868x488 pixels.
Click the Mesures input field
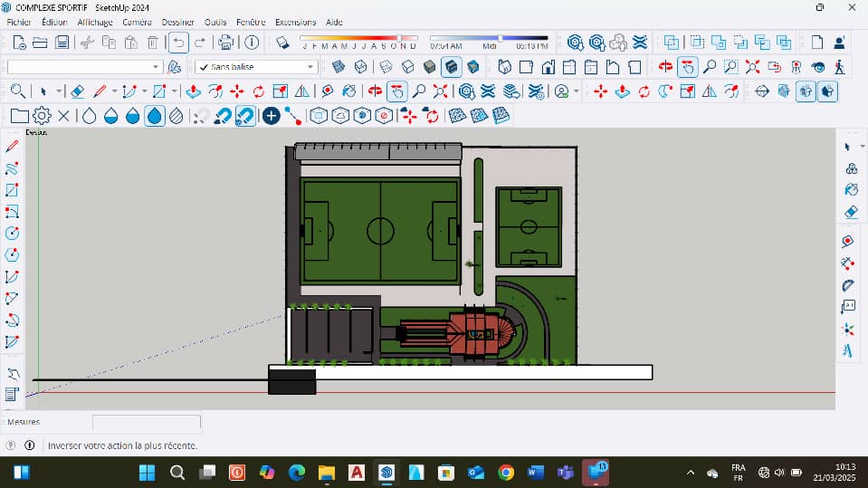click(147, 422)
